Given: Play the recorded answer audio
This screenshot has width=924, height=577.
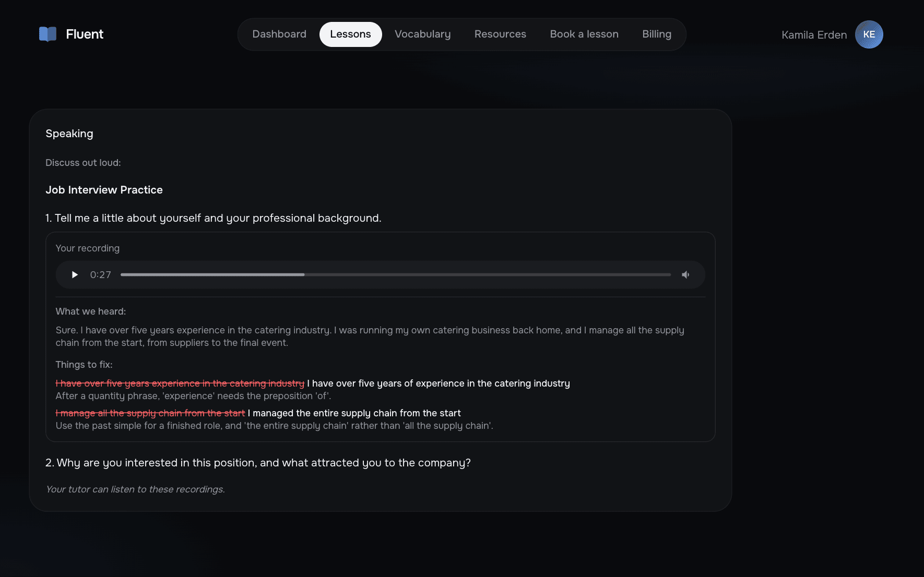Looking at the screenshot, I should click(75, 275).
